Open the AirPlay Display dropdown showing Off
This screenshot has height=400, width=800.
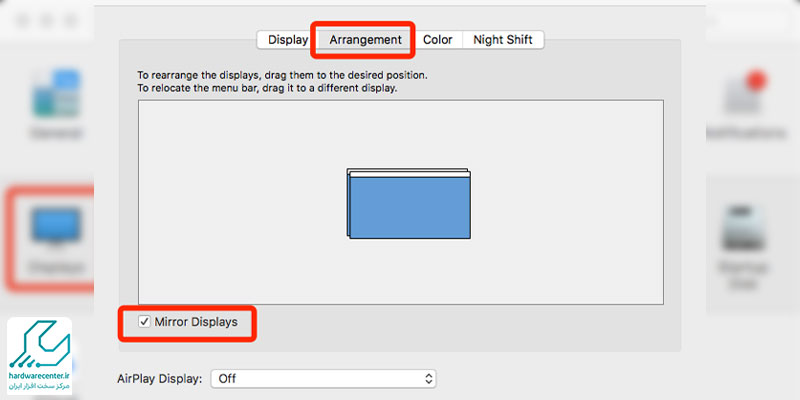click(x=323, y=379)
